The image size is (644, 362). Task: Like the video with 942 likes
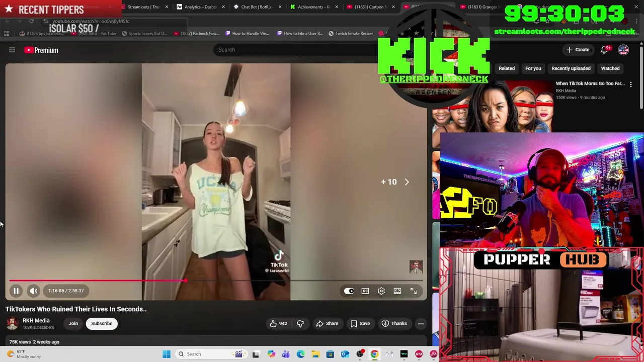278,323
